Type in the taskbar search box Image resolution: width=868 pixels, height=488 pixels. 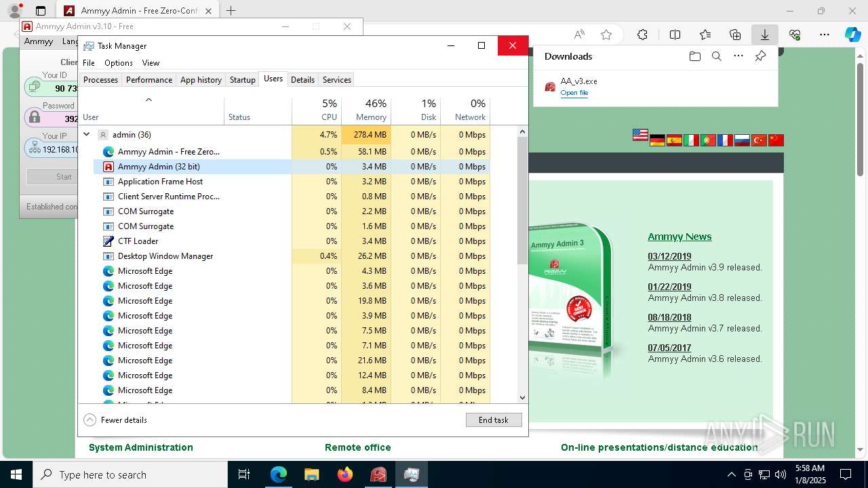pyautogui.click(x=130, y=474)
